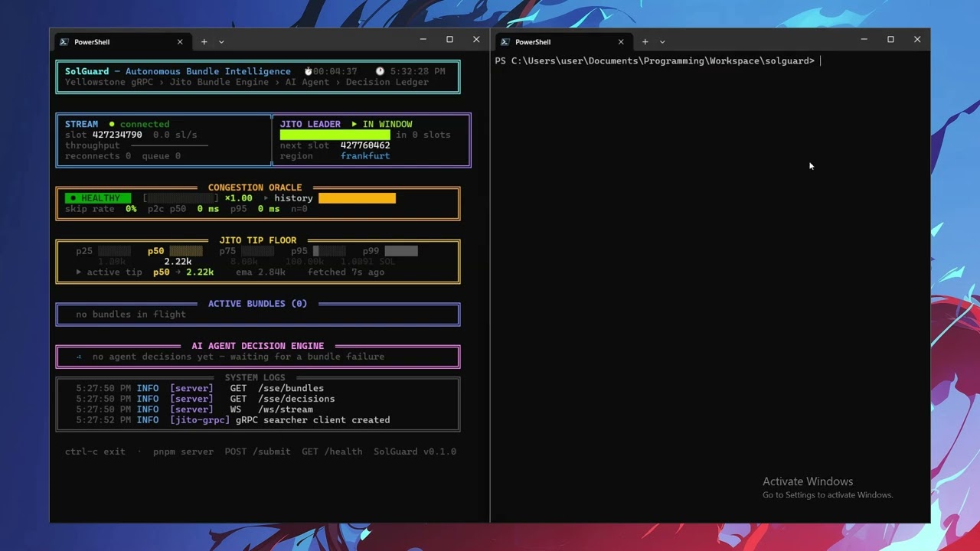The height and width of the screenshot is (551, 980).
Task: Add a new tab in the left terminal window
Action: 204,42
